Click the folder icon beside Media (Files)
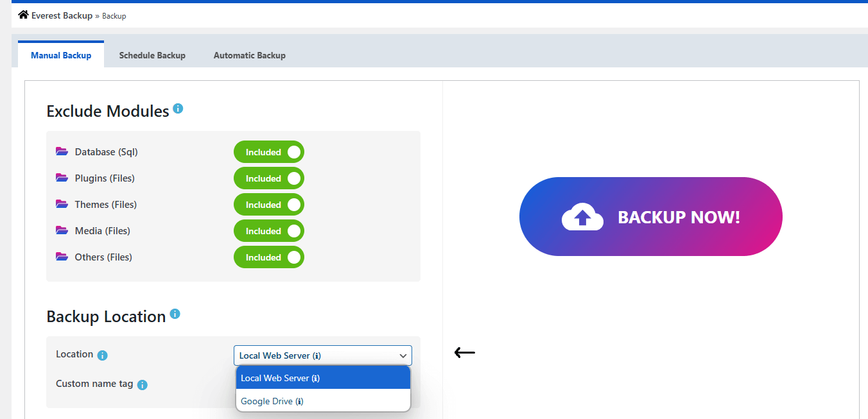 pos(62,231)
